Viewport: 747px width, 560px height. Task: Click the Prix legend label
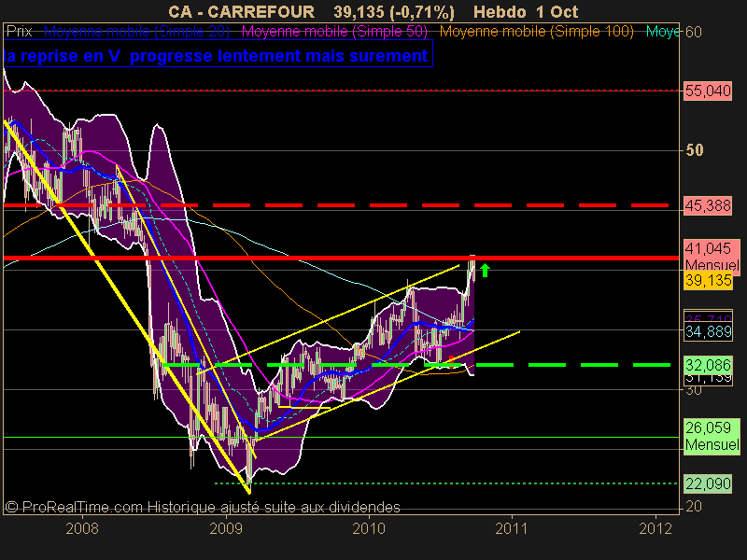(x=19, y=32)
